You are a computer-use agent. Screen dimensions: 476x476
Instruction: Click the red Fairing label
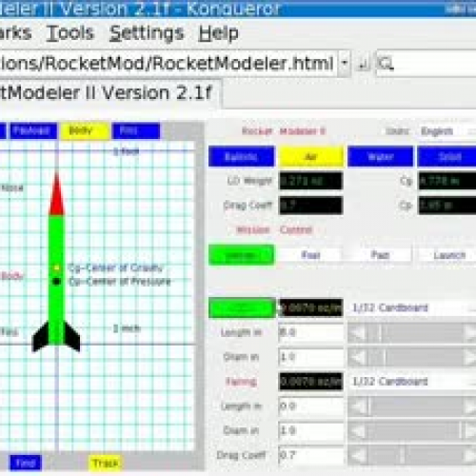pos(241,382)
